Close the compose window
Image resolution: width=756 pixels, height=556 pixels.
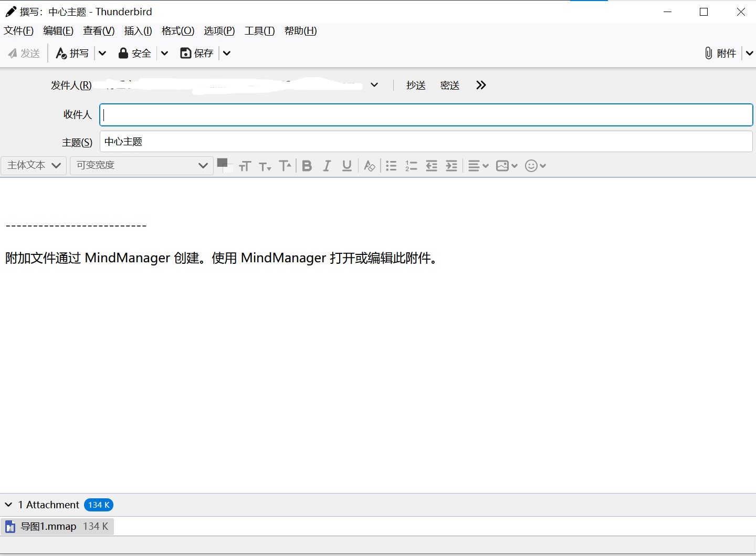click(x=741, y=12)
